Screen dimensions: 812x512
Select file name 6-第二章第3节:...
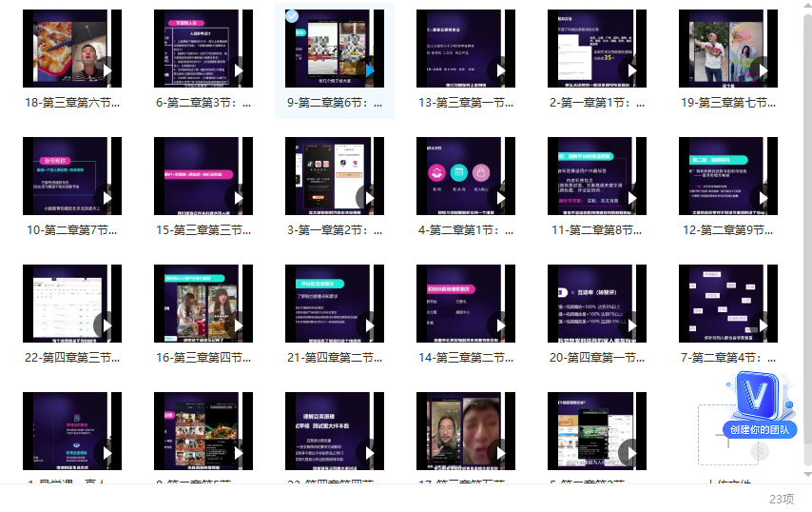pyautogui.click(x=203, y=103)
